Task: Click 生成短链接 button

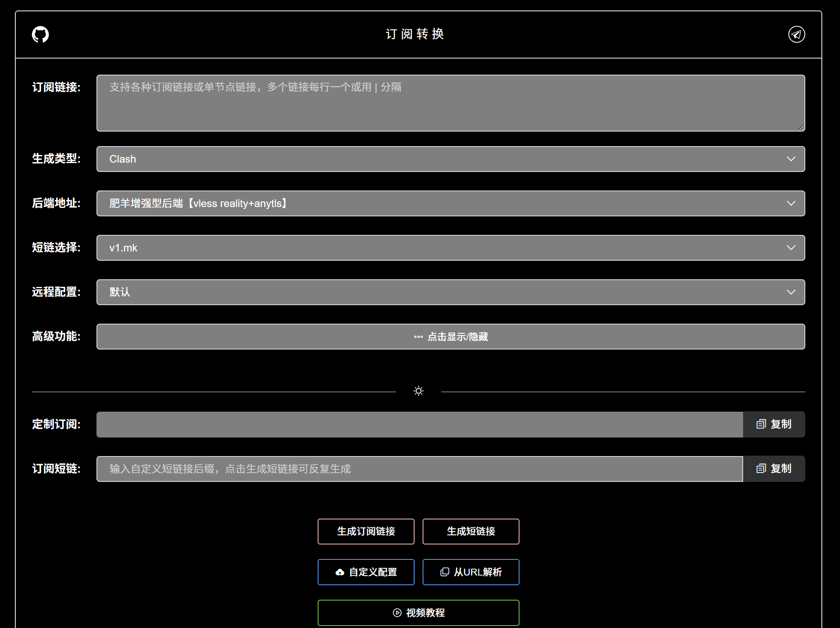Action: pos(471,532)
